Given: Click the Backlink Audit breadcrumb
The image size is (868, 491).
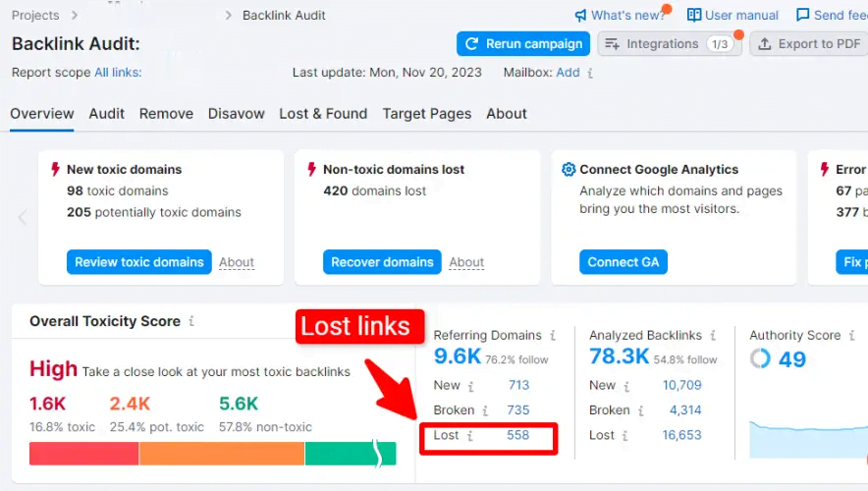Looking at the screenshot, I should (284, 16).
